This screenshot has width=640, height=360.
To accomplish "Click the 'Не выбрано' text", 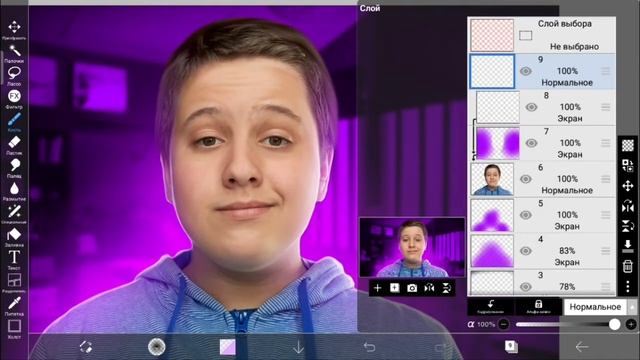I will (x=574, y=47).
